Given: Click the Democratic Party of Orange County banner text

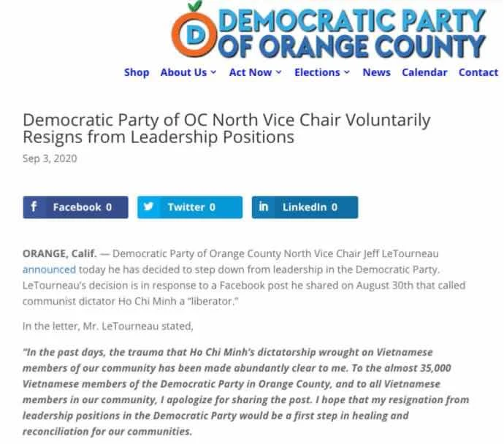Looking at the screenshot, I should coord(352,34).
